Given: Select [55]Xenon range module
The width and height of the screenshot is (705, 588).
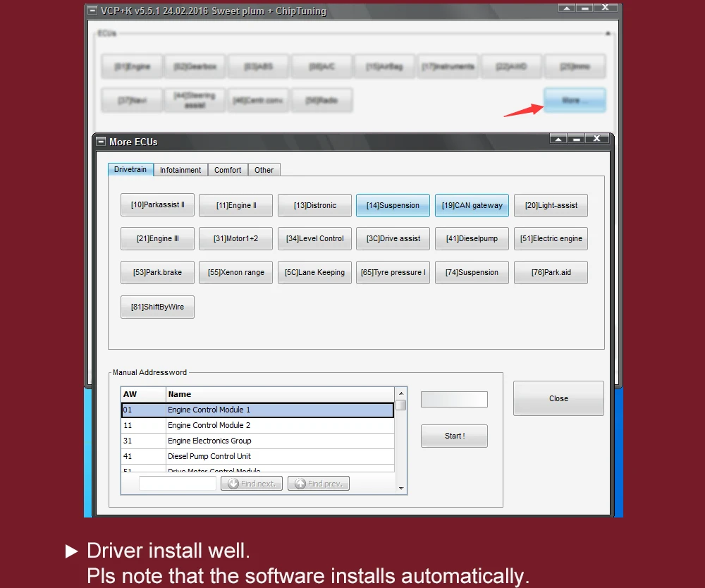Looking at the screenshot, I should (236, 272).
